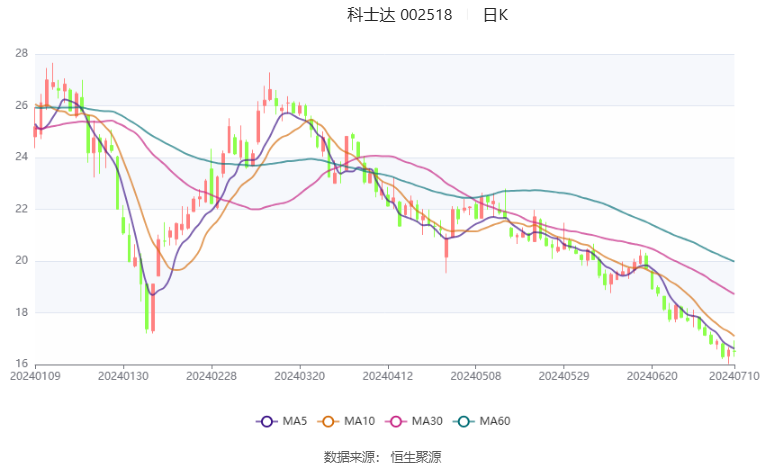Toggle the MA60 teal legend marker
The width and height of the screenshot is (765, 465).
point(465,422)
